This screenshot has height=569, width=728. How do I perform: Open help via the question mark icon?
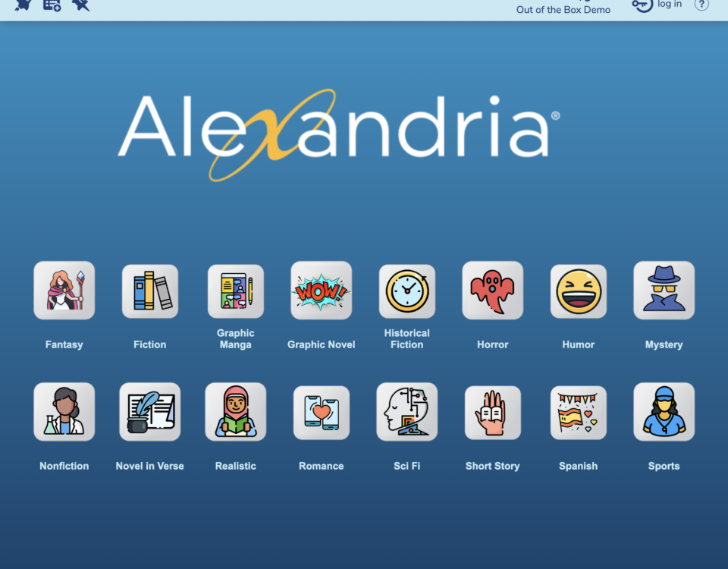pyautogui.click(x=701, y=5)
